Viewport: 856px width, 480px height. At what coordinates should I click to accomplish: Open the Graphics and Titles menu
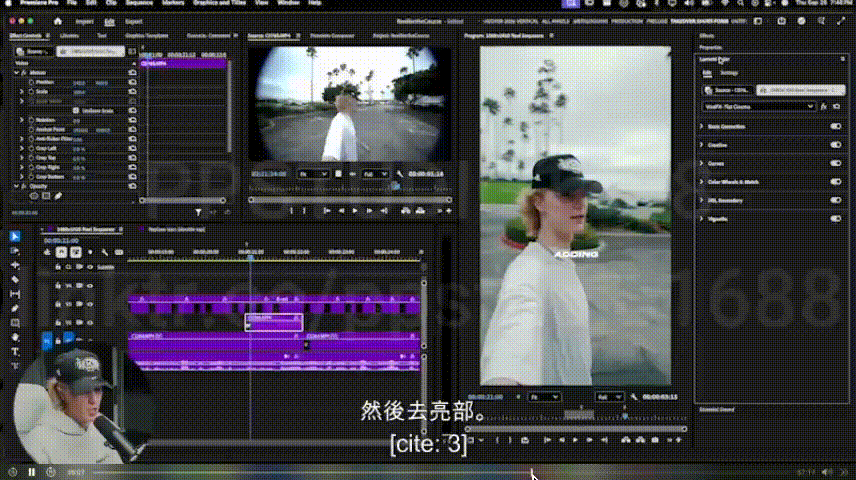[219, 3]
